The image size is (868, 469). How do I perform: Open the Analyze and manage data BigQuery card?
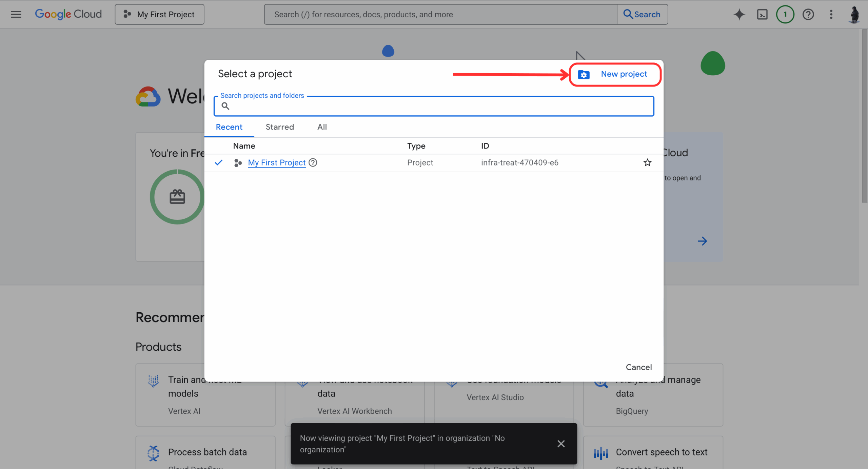point(653,404)
